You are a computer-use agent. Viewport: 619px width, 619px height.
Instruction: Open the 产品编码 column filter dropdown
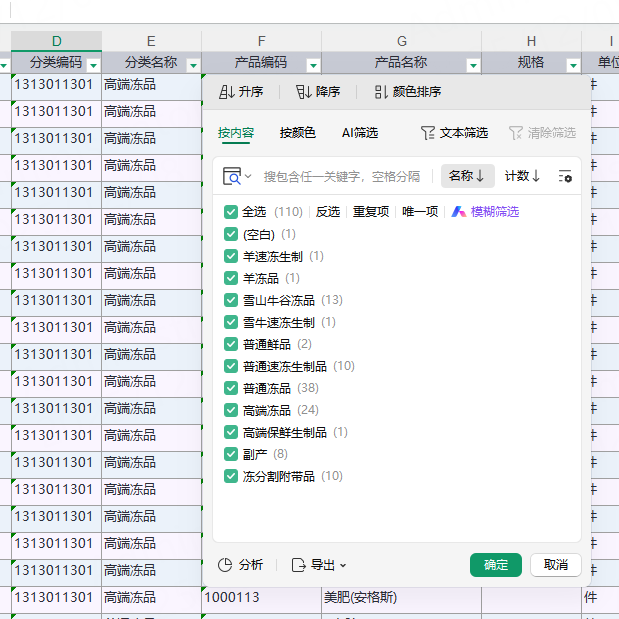pyautogui.click(x=313, y=65)
